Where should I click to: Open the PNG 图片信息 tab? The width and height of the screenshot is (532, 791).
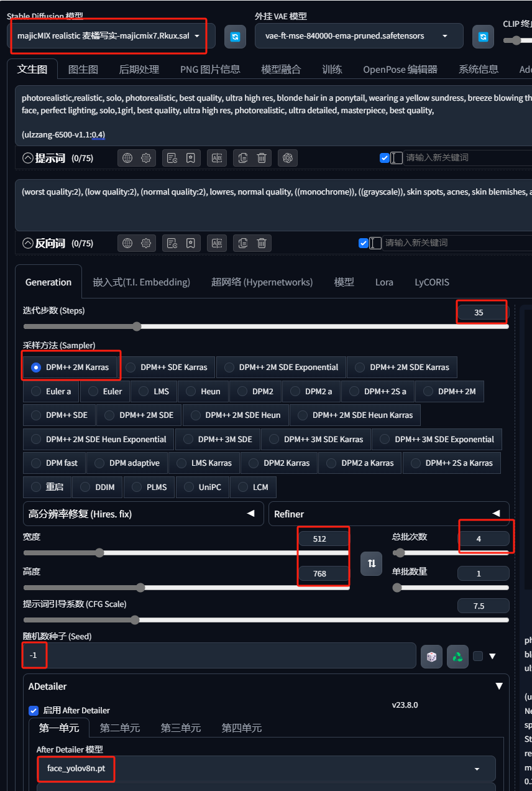[210, 70]
